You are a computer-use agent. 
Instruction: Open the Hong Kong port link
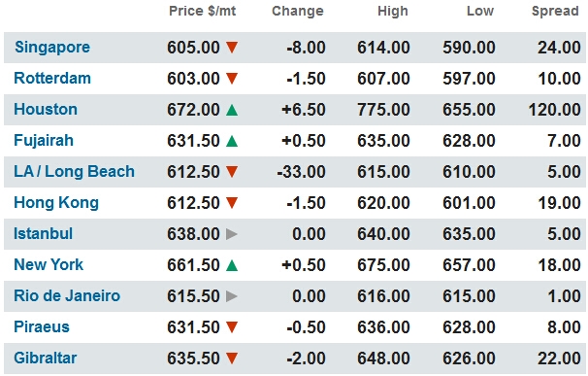[x=56, y=203]
